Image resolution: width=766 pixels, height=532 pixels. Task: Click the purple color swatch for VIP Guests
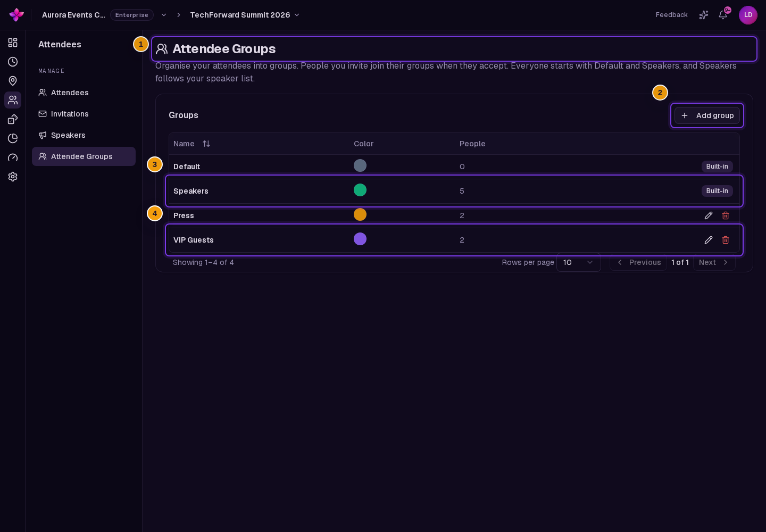[360, 239]
